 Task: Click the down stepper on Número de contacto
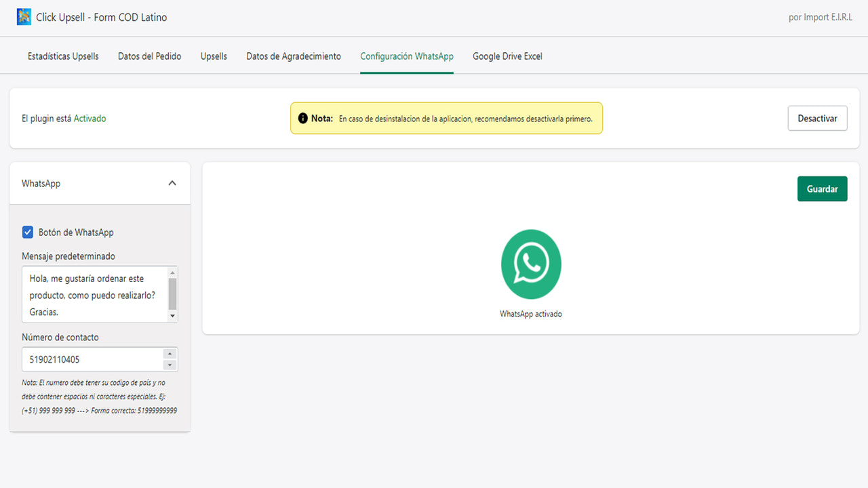point(170,363)
